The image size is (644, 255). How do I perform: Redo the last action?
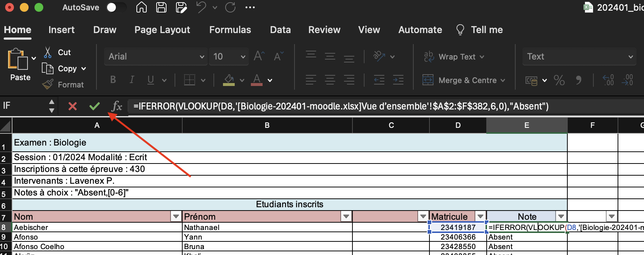click(x=230, y=7)
